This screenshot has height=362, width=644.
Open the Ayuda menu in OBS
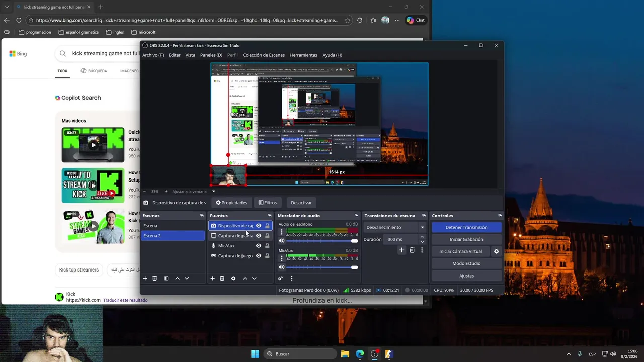pyautogui.click(x=332, y=55)
